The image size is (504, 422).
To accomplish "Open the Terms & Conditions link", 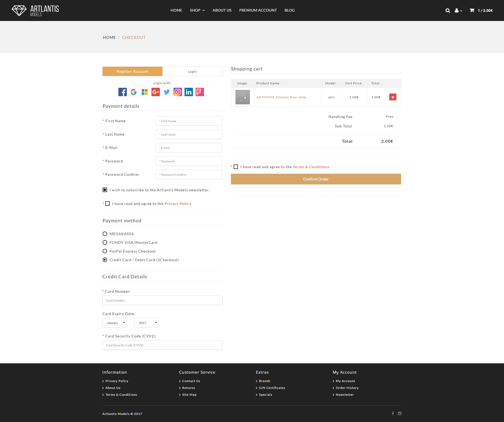I will tap(311, 167).
